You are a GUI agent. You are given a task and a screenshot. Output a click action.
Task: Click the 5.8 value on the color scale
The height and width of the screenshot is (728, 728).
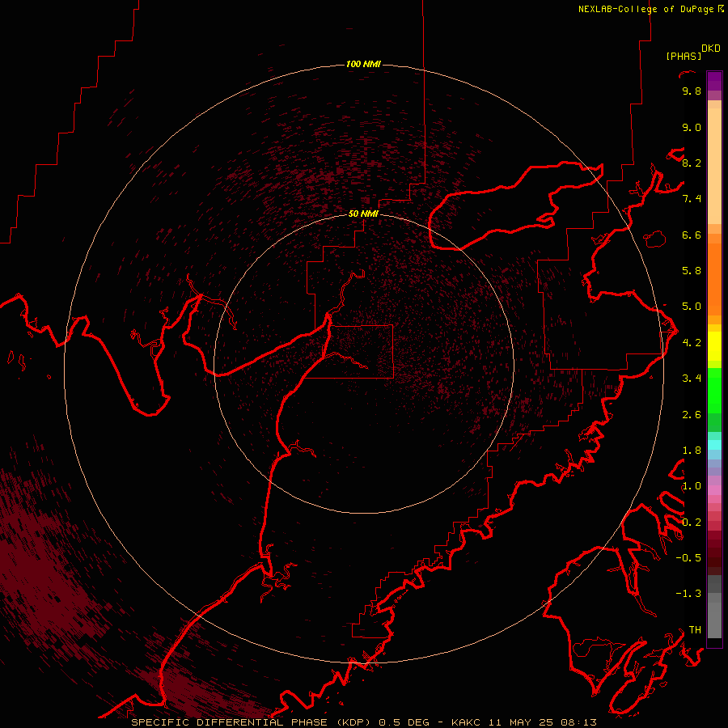point(692,271)
